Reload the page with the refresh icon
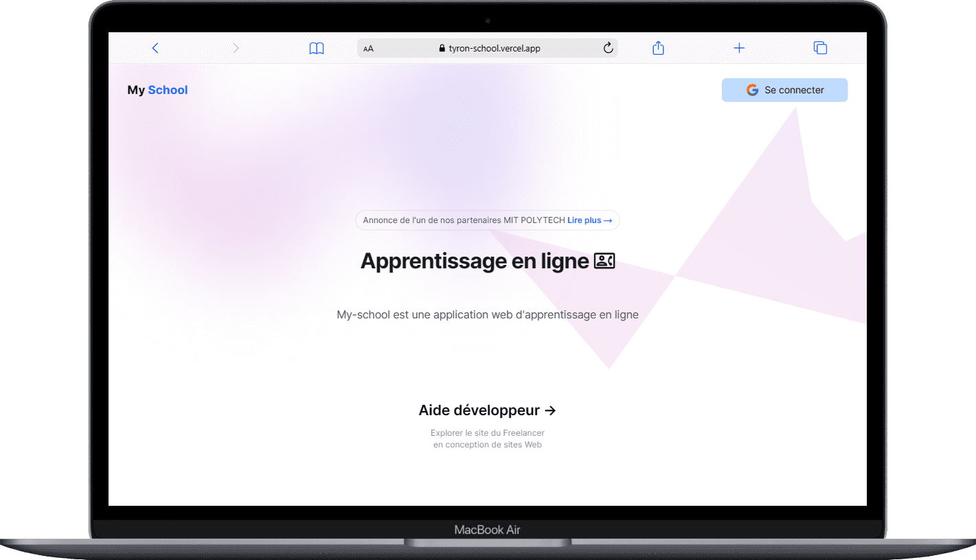Screen dimensions: 976x560 (608, 48)
